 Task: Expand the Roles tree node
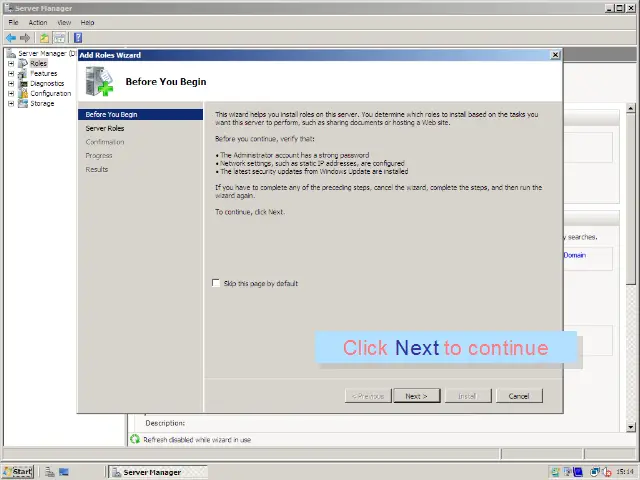[x=11, y=64]
